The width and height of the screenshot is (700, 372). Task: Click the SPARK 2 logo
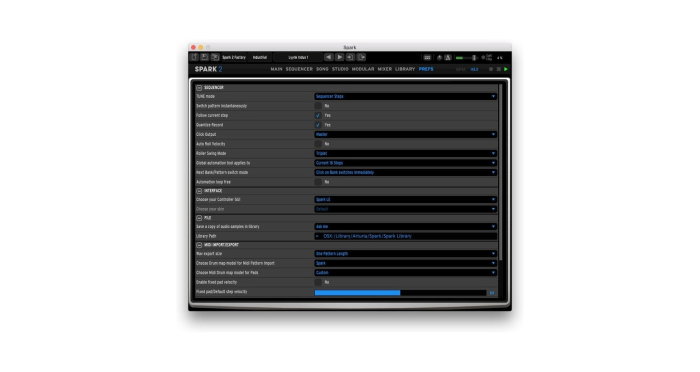pos(208,69)
